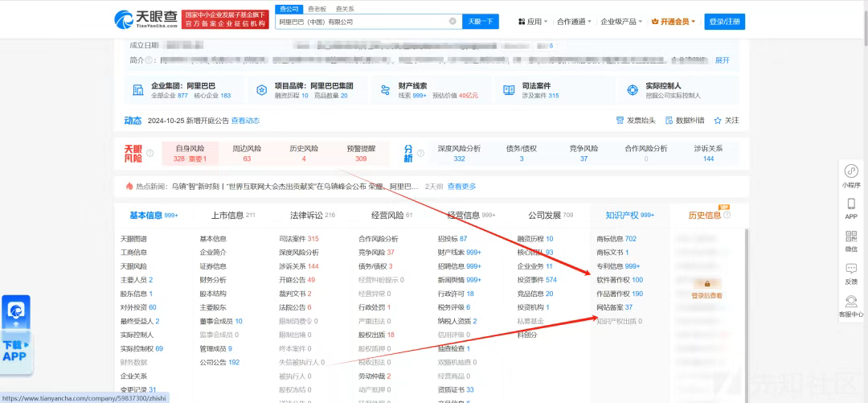Click the lock icon in 历史信息 column
This screenshot has height=403, width=868.
tap(707, 284)
